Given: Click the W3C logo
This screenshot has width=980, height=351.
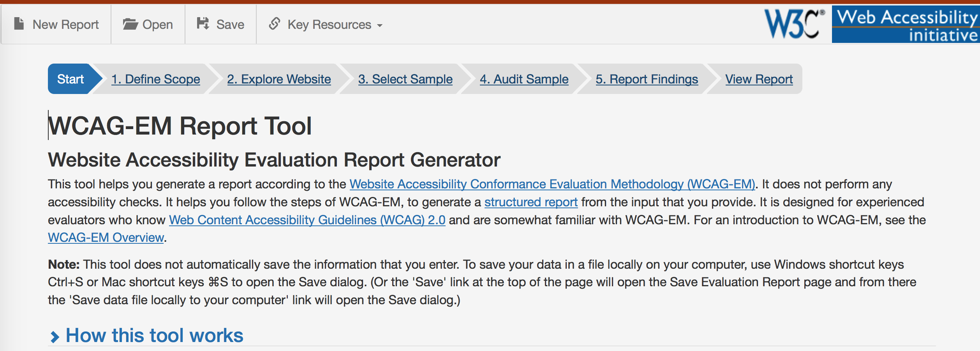Looking at the screenshot, I should [x=794, y=24].
